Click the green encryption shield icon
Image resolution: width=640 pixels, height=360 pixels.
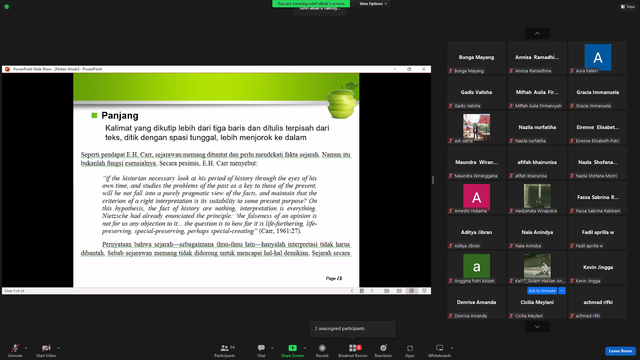(7, 7)
